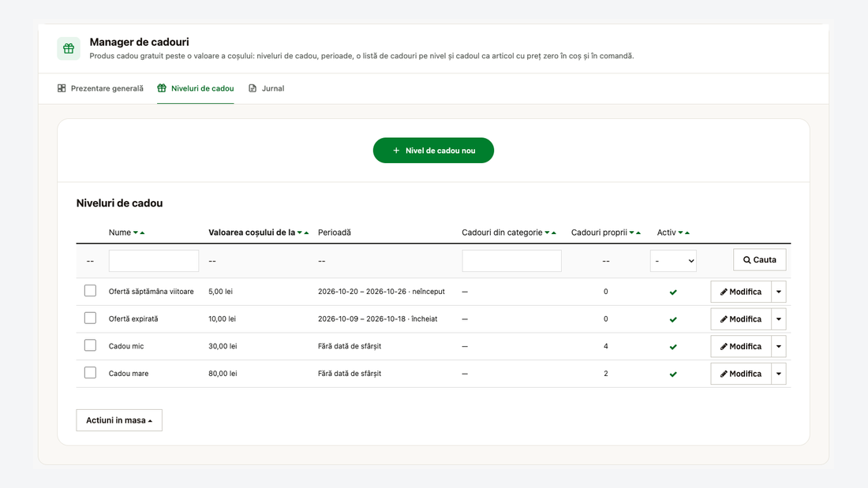Click the Cadou mic name cell

(126, 346)
